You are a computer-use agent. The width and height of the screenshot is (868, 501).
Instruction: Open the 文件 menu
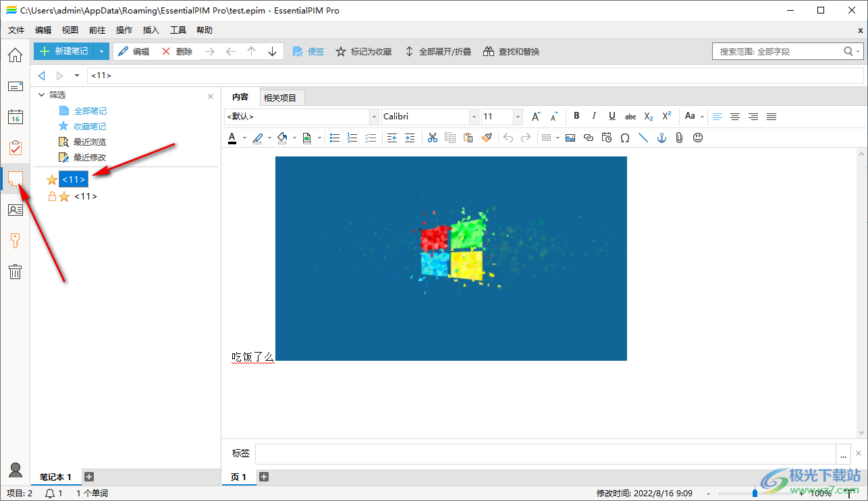tap(16, 30)
